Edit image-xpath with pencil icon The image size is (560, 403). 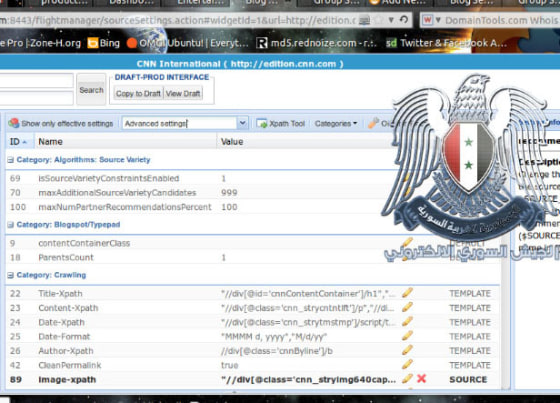pyautogui.click(x=407, y=379)
